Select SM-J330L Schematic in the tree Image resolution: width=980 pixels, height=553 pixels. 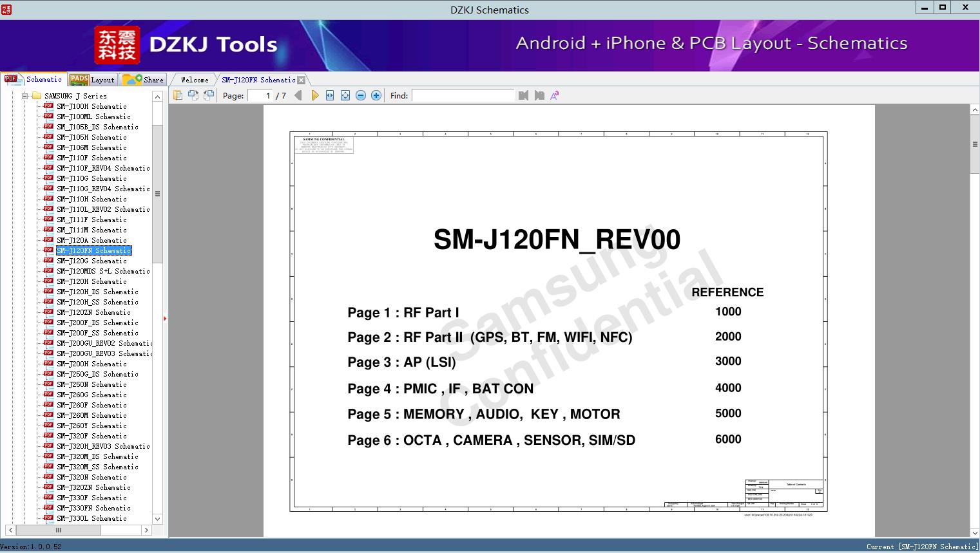click(x=91, y=518)
